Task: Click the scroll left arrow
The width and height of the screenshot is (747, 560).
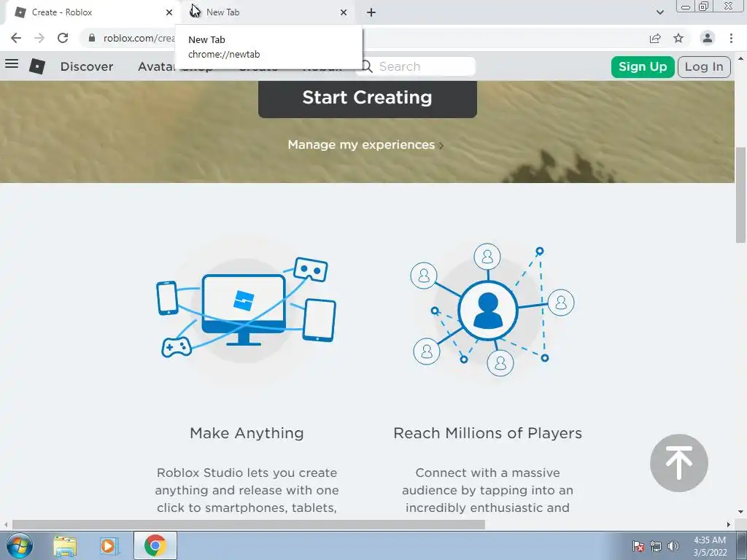Action: pyautogui.click(x=6, y=524)
